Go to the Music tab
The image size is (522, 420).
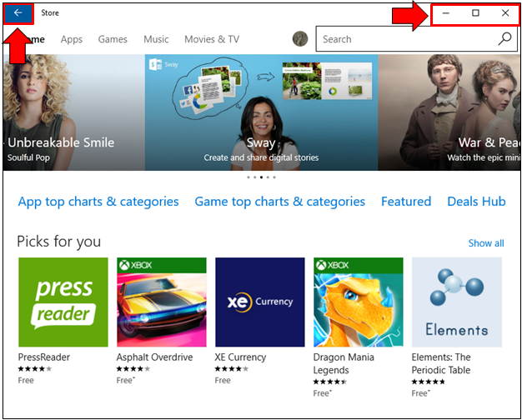pos(156,39)
